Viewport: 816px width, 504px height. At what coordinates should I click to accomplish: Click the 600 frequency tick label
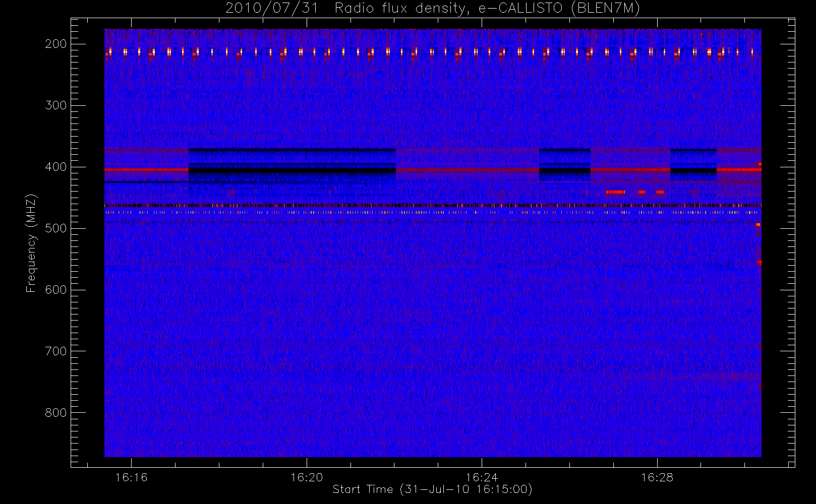pyautogui.click(x=56, y=290)
